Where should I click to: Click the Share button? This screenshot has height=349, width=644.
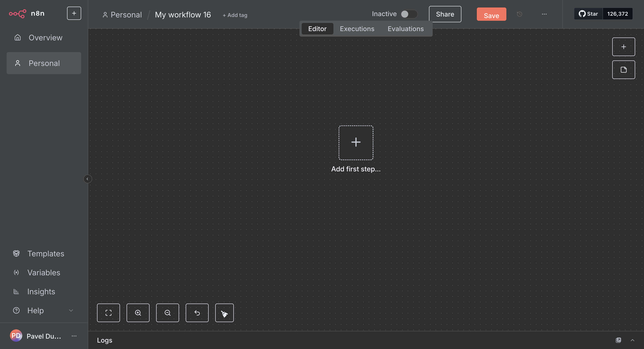[x=445, y=14]
